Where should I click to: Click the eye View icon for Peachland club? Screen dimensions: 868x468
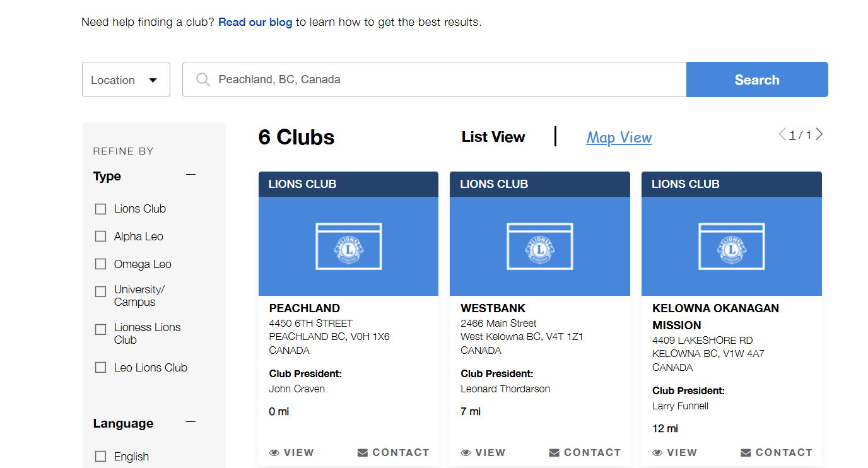(274, 453)
